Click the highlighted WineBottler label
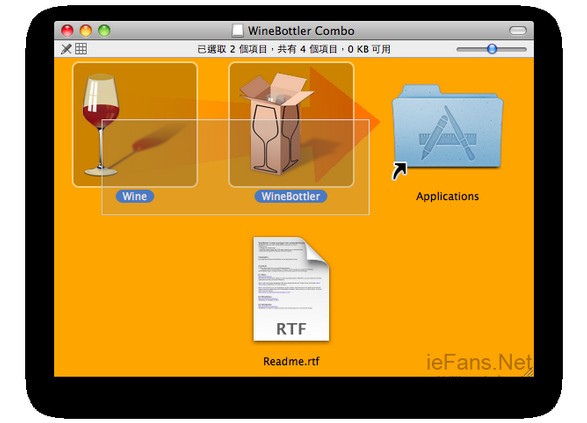Viewport: 587px width, 423px height. point(291,196)
